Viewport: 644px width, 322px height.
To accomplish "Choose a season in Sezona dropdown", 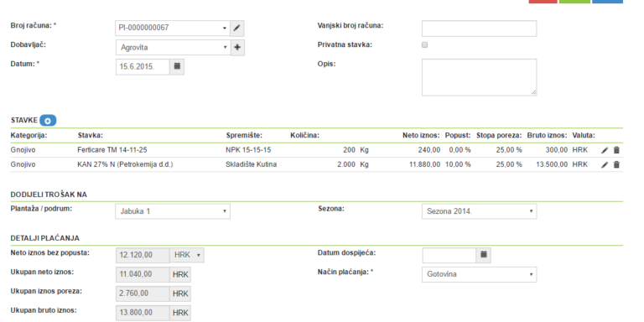I will 479,211.
